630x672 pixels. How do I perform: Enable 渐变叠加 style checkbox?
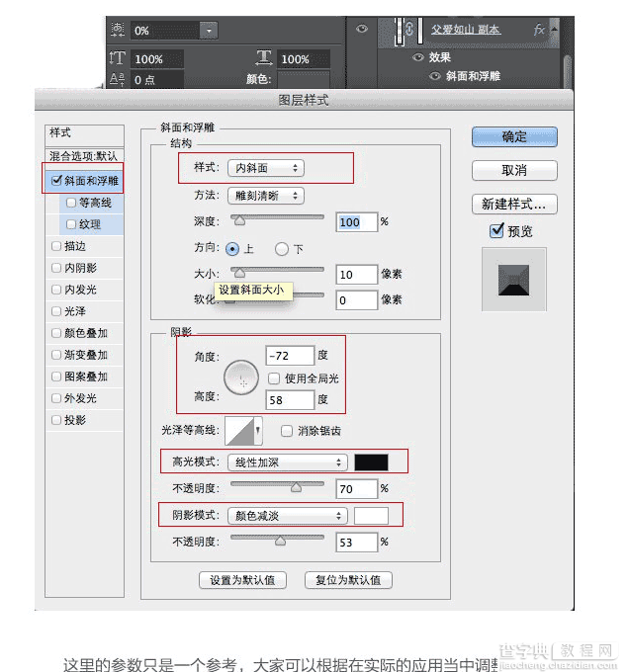[56, 355]
